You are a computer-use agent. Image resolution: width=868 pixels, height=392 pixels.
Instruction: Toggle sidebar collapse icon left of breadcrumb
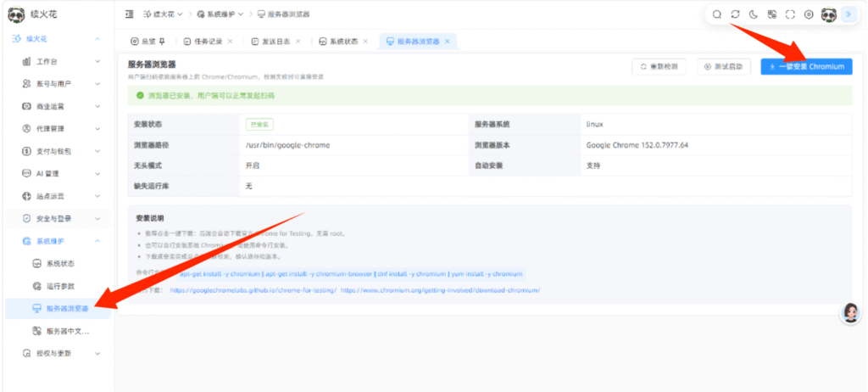click(129, 14)
